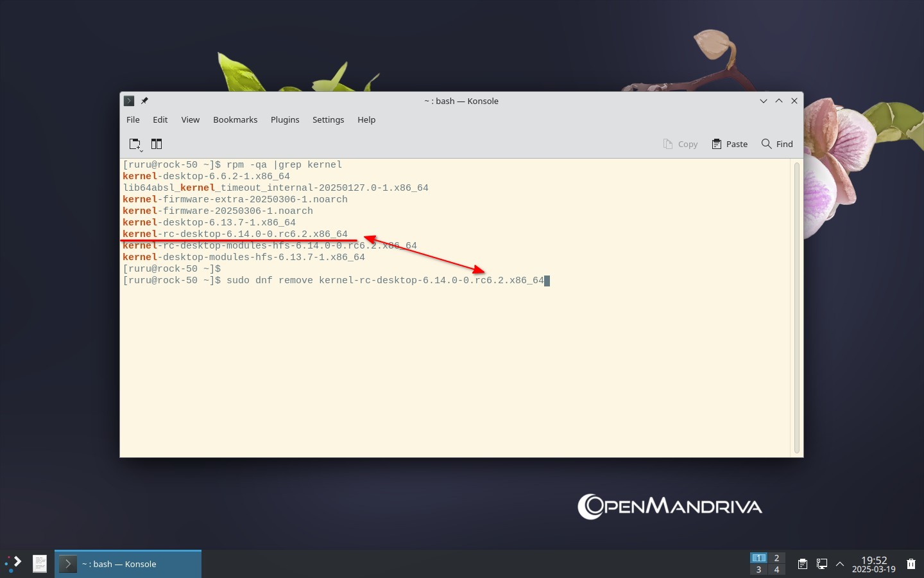
Task: Open the View menu
Action: tap(191, 119)
